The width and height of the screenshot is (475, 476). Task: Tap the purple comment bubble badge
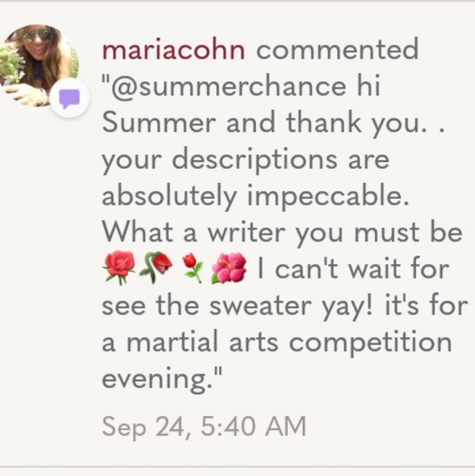(x=70, y=98)
